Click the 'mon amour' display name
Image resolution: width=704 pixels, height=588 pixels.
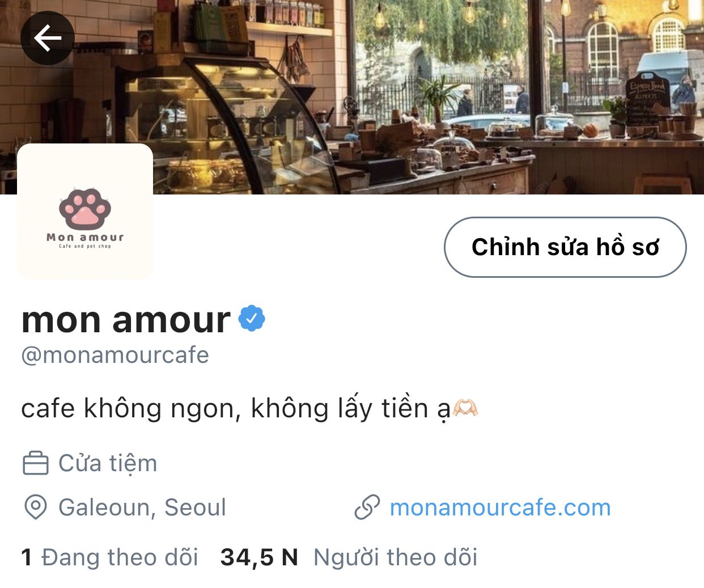coord(126,320)
